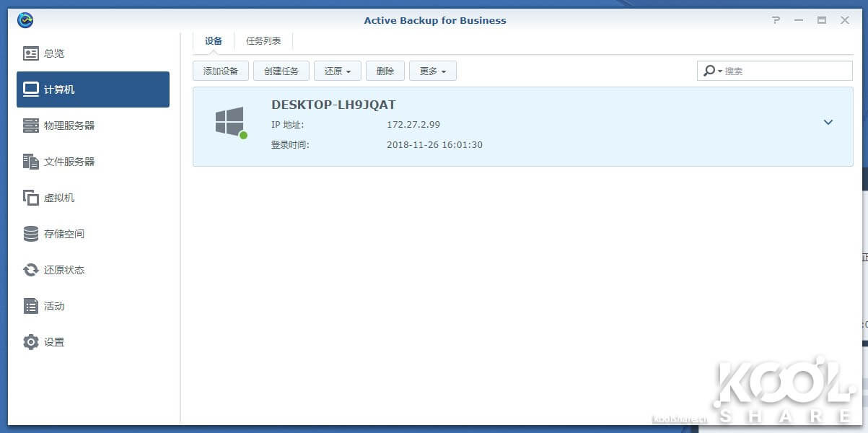Click the 添加设备 button
The image size is (868, 433).
(x=221, y=71)
